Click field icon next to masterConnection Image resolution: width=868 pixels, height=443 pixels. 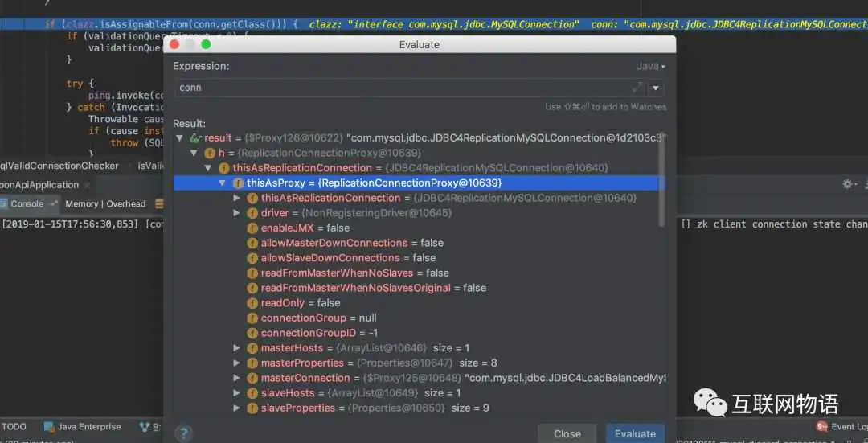[252, 378]
